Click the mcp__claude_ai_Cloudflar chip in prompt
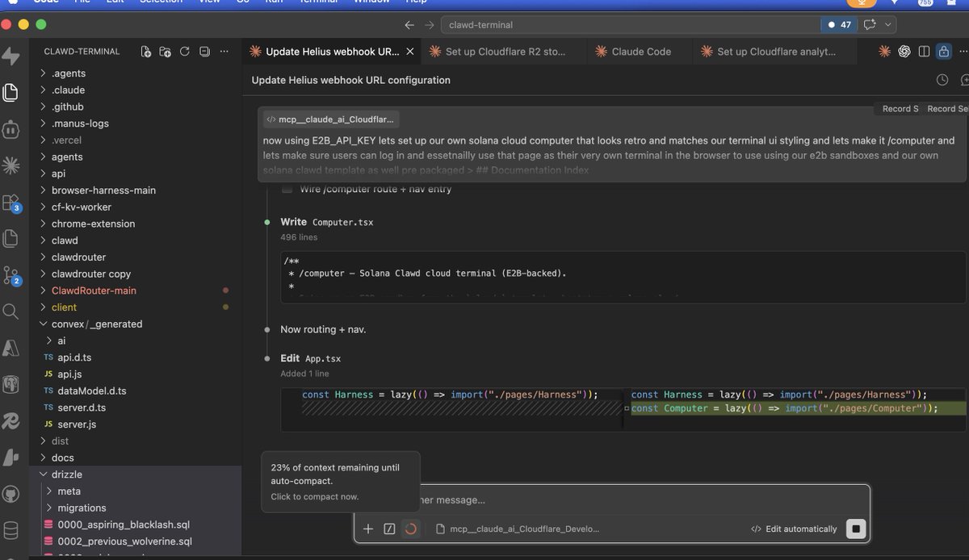This screenshot has width=969, height=560. click(x=330, y=119)
